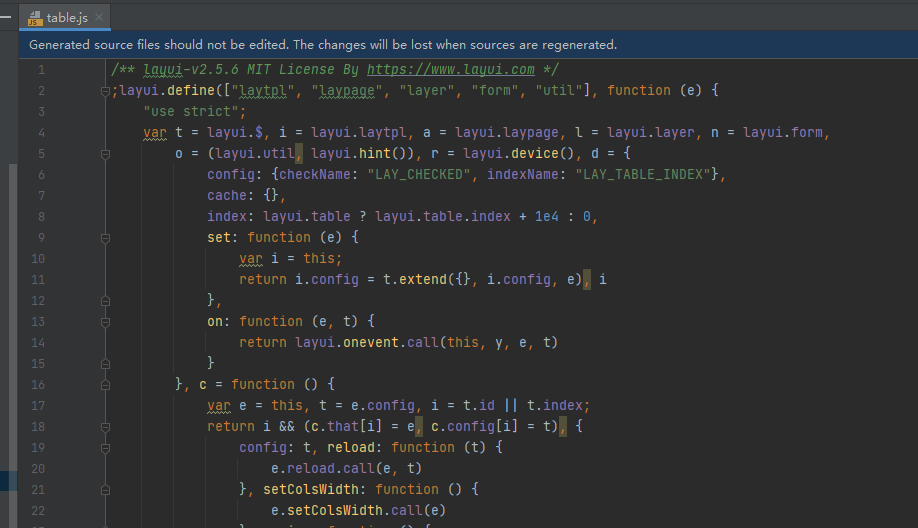
Task: Click line number 20 in the gutter
Action: [38, 469]
